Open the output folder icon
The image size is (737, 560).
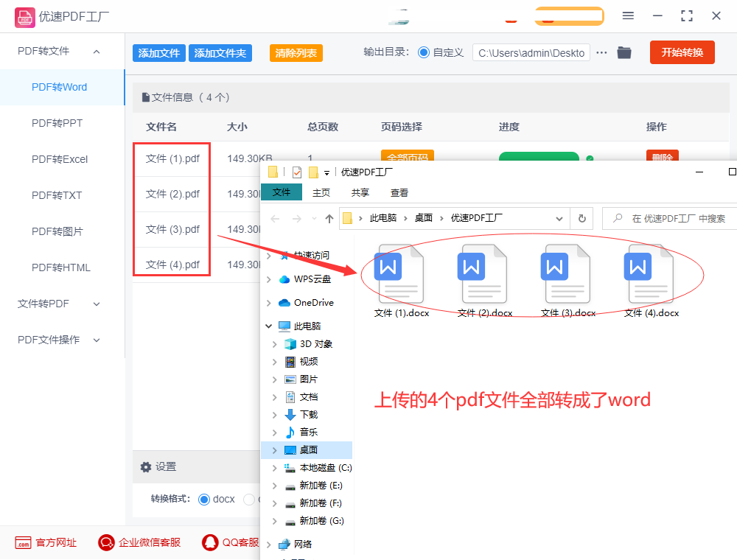point(624,52)
